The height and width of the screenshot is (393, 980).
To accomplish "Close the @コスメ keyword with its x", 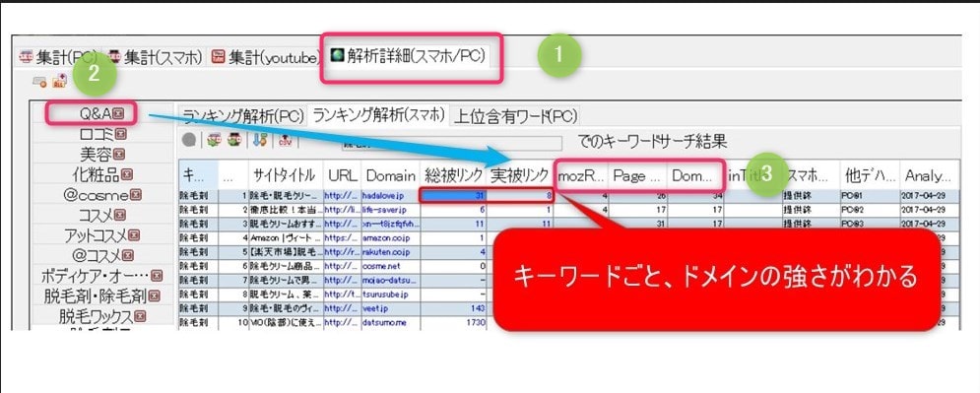I will [x=128, y=255].
